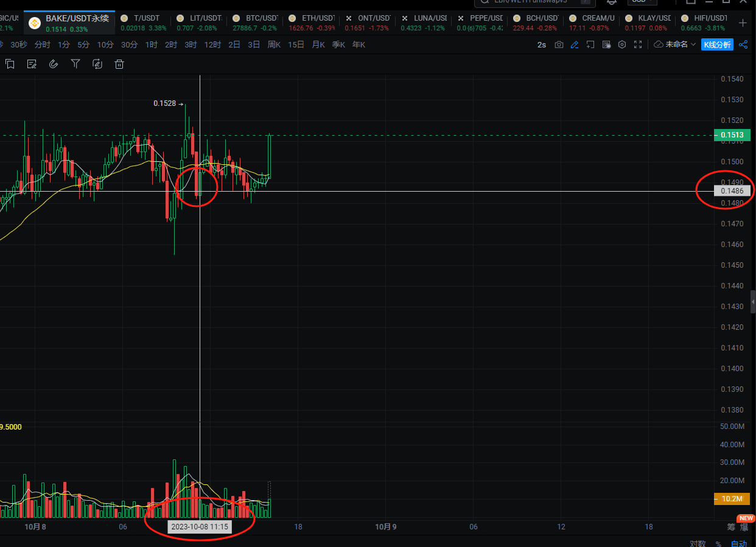Select the 30秒 timeframe
Viewport: 756px width, 547px height.
pyautogui.click(x=19, y=44)
